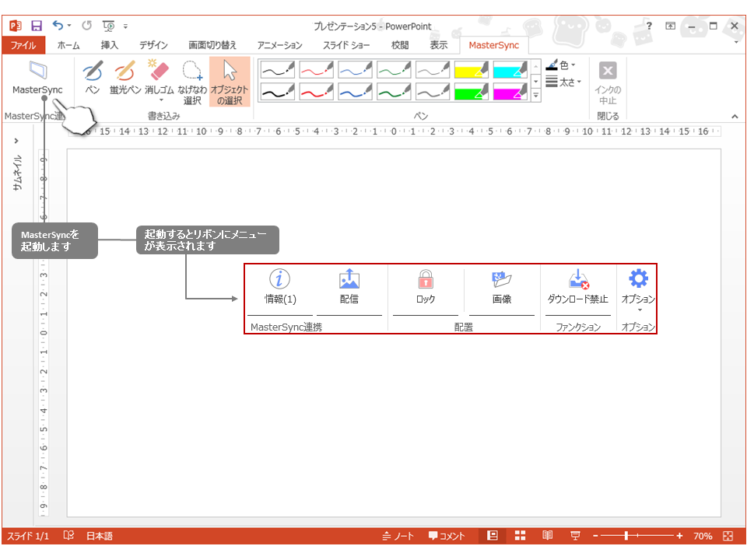Open the pen thickness (太さ) dropdown

pos(564,82)
